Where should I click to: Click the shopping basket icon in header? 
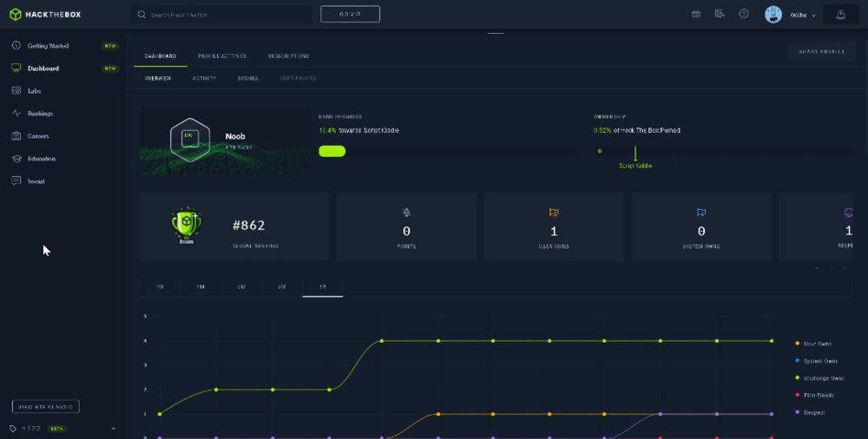[x=696, y=14]
